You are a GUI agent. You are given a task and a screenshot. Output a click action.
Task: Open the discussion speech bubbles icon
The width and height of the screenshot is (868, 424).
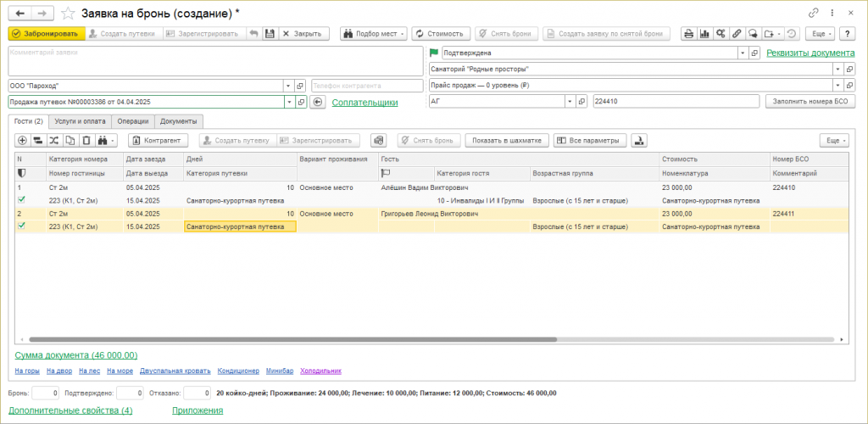point(753,33)
